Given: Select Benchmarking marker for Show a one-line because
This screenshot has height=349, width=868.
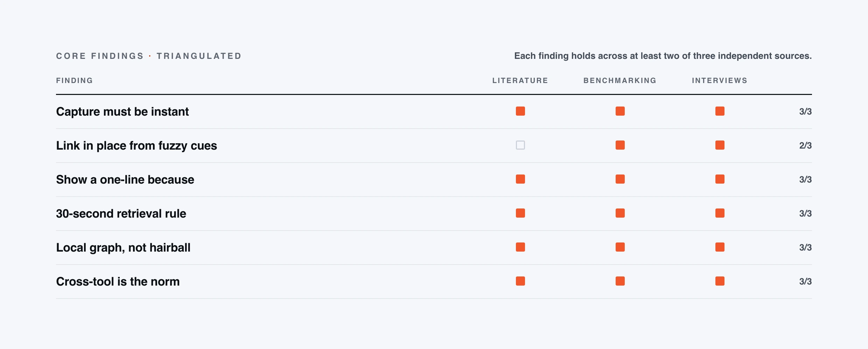Looking at the screenshot, I should pos(620,179).
